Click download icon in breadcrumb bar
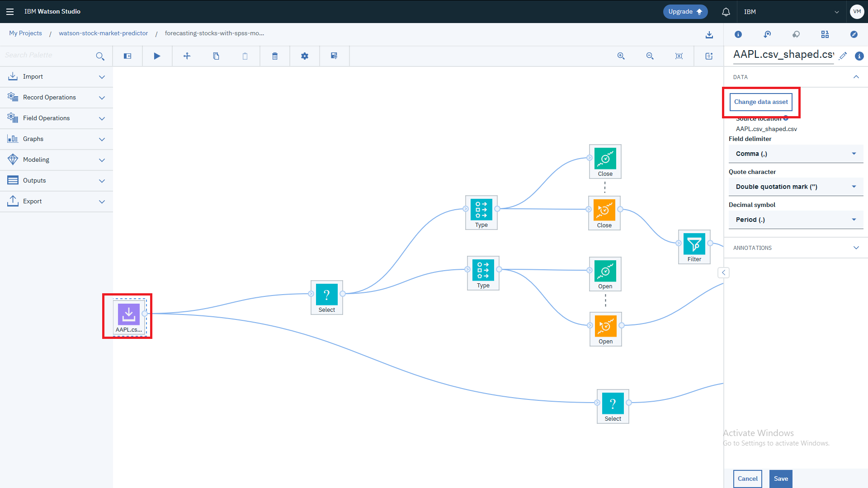This screenshot has width=868, height=488. pyautogui.click(x=709, y=34)
